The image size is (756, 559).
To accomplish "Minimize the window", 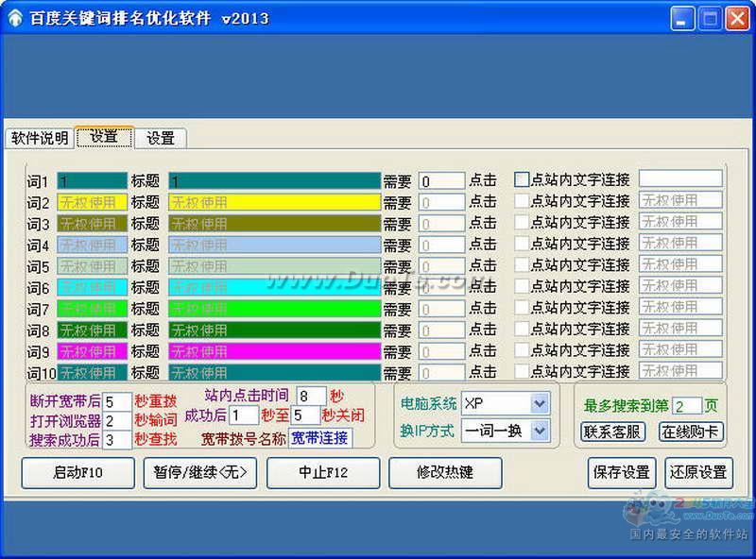I will pos(682,19).
